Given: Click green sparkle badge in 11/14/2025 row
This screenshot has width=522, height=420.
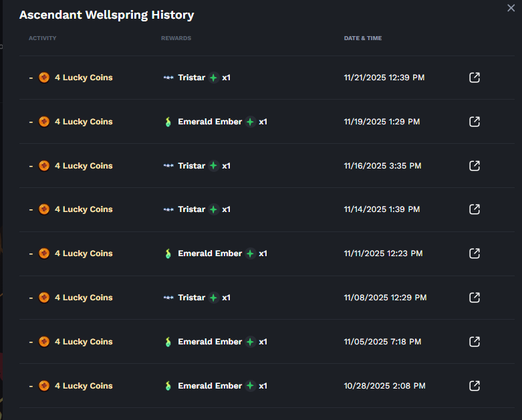Looking at the screenshot, I should pos(213,209).
